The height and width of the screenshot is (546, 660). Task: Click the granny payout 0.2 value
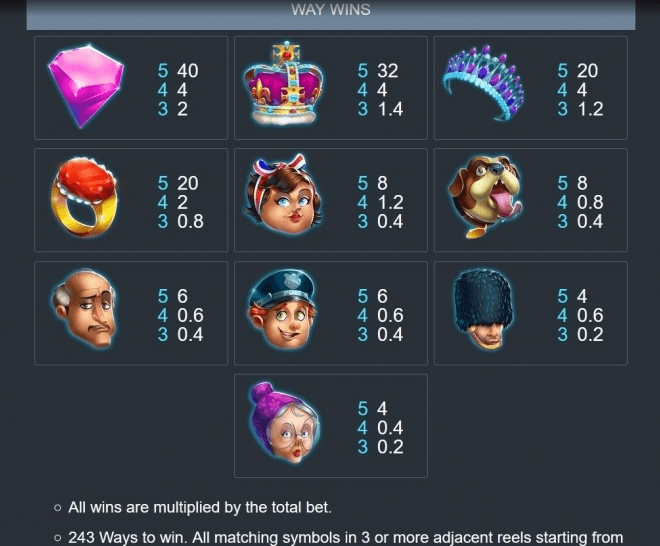coord(390,447)
